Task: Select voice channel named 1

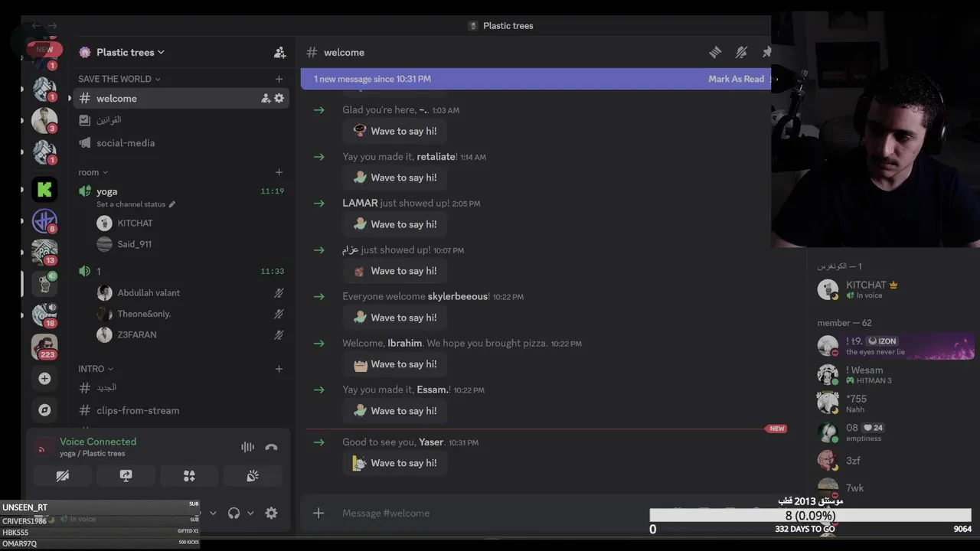Action: (x=181, y=271)
